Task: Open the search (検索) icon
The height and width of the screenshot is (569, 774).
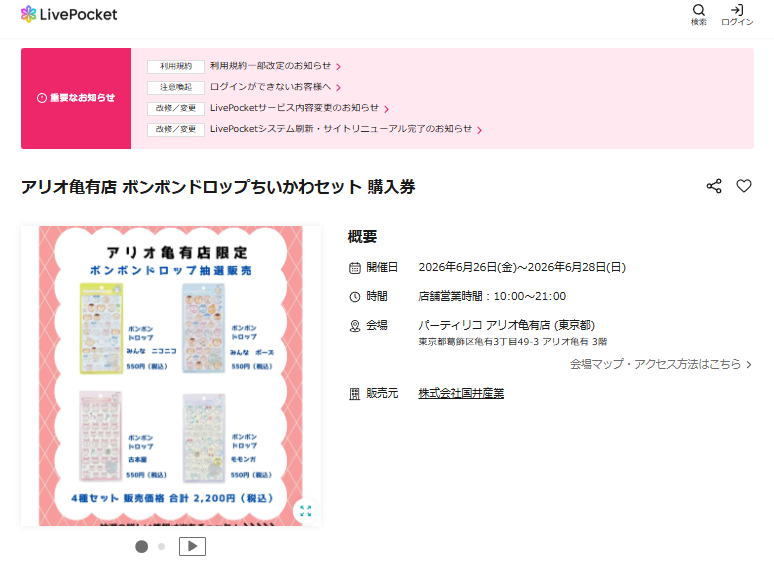Action: click(698, 15)
